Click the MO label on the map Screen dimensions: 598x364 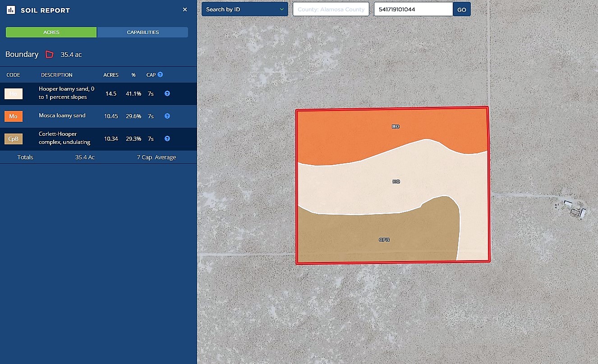[396, 127]
